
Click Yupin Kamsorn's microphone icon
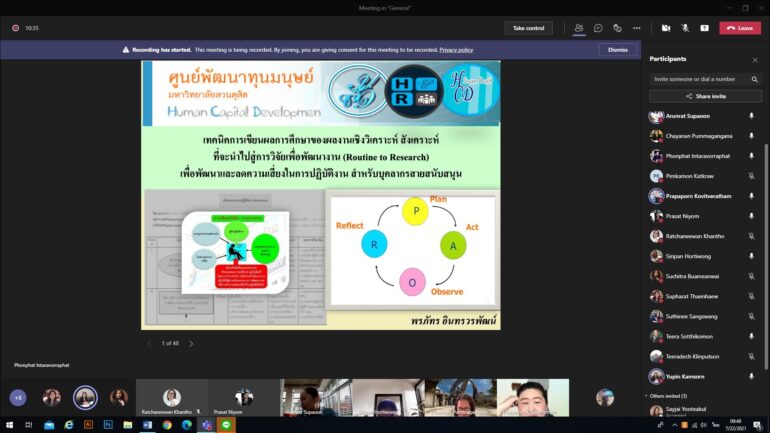tap(751, 377)
